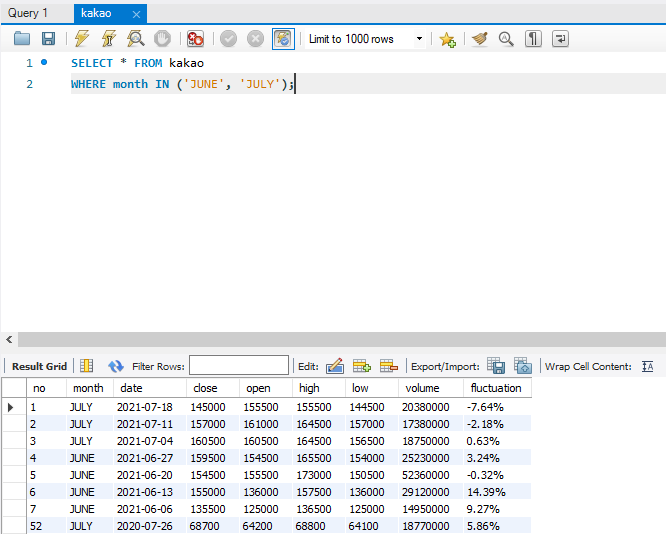Screen dimensions: 666x534
Task: Focus the Filter Rows input
Action: tap(239, 365)
